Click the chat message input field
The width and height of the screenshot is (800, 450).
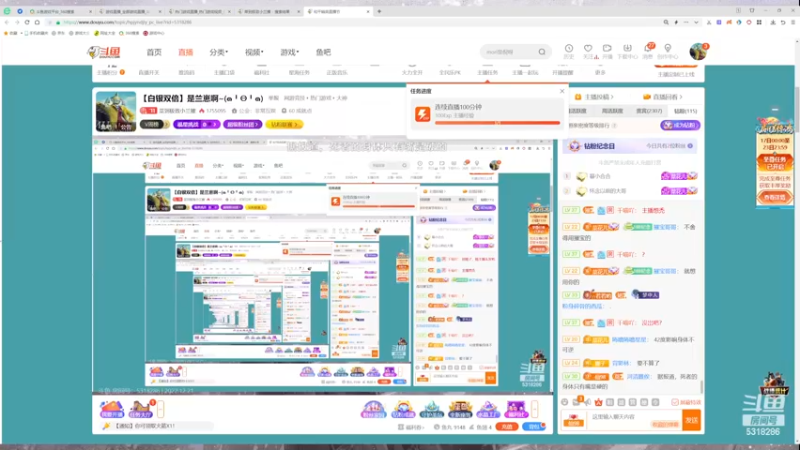pos(635,420)
